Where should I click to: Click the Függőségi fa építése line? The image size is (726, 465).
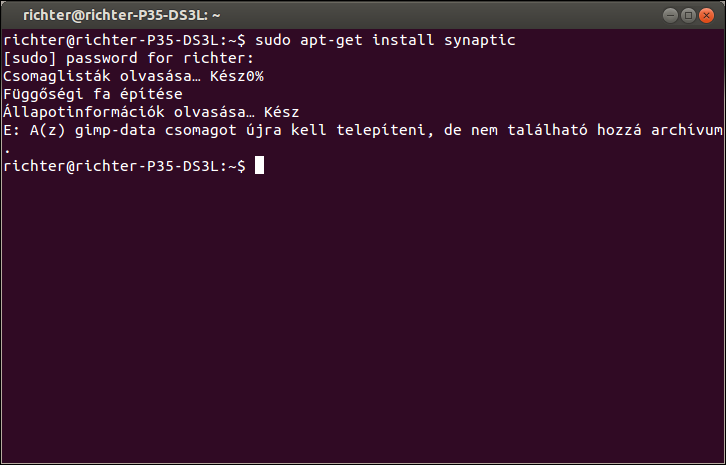click(93, 94)
